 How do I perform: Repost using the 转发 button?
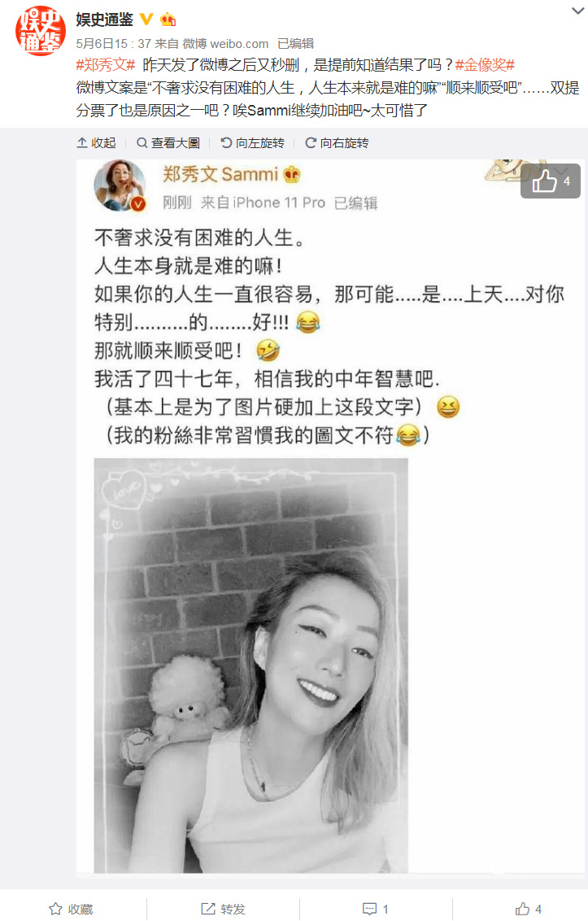pos(223,909)
